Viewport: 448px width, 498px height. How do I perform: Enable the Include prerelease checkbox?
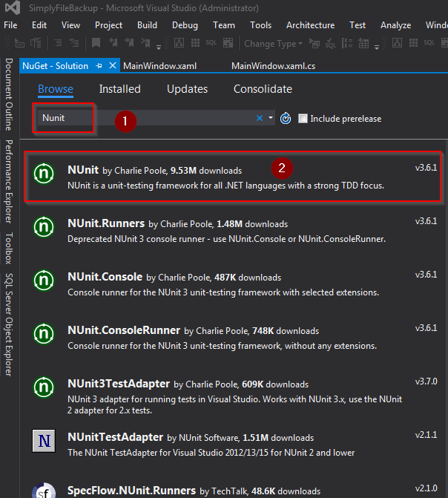point(303,119)
